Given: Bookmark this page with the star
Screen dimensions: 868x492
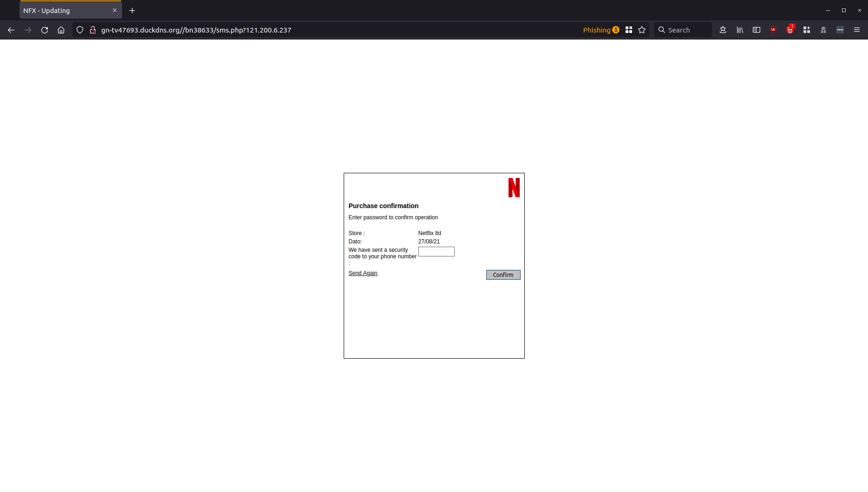Looking at the screenshot, I should (642, 30).
